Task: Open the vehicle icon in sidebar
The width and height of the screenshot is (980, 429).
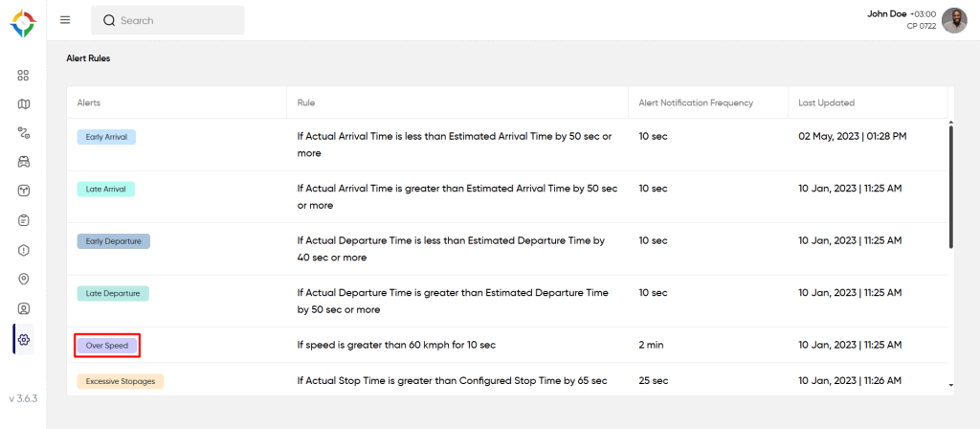Action: coord(24,162)
